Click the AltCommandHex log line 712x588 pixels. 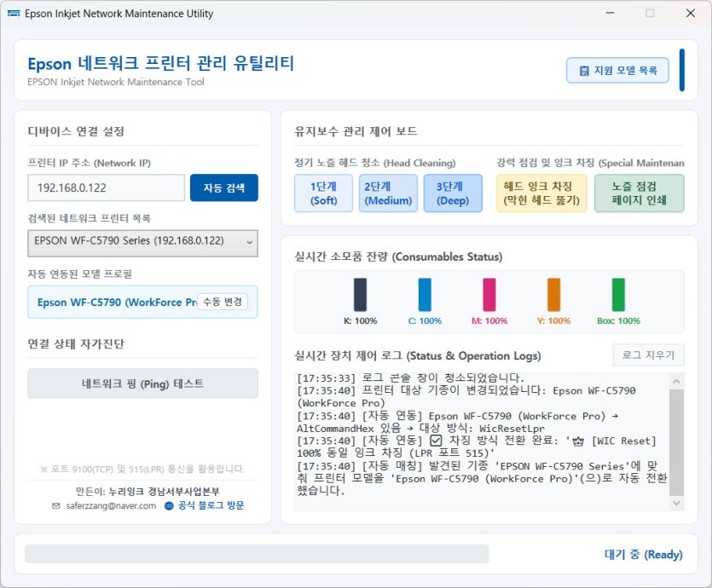pyautogui.click(x=420, y=429)
